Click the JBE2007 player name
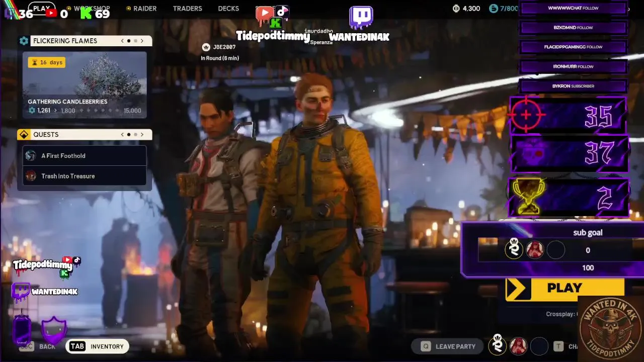This screenshot has height=362, width=644. click(224, 47)
